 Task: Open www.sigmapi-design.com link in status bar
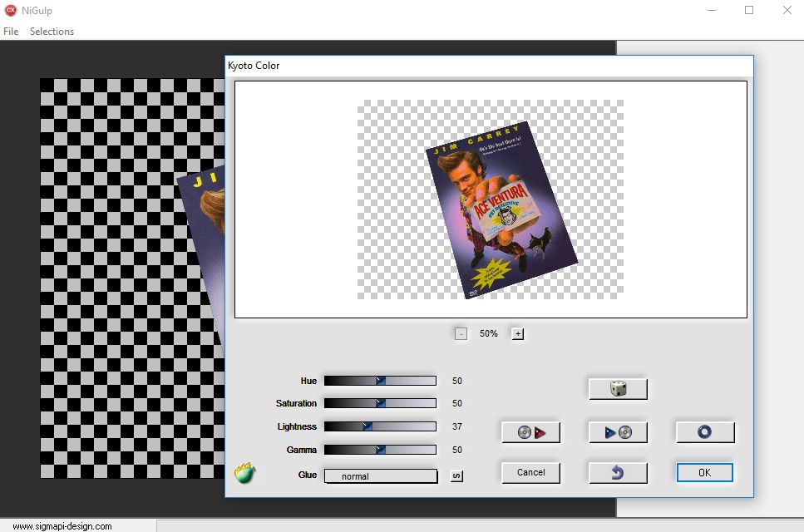pyautogui.click(x=62, y=526)
